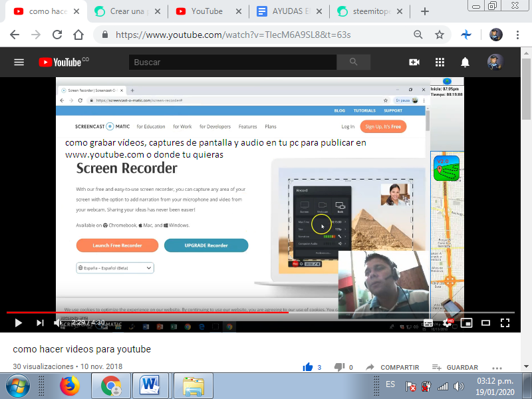Switch to the 'Crear una' tab
The height and width of the screenshot is (399, 532).
(x=128, y=11)
